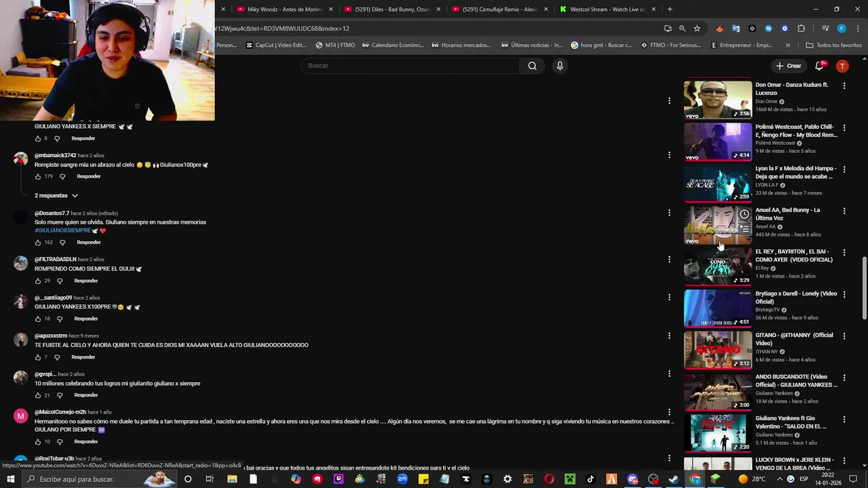Image resolution: width=868 pixels, height=488 pixels.
Task: Like the @_santiiago09 comment
Action: (x=38, y=319)
